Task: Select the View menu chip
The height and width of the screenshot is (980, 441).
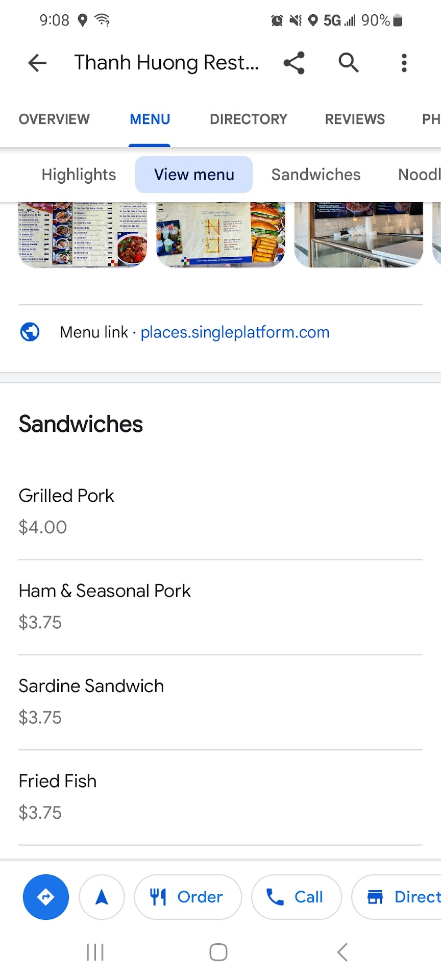Action: (194, 175)
